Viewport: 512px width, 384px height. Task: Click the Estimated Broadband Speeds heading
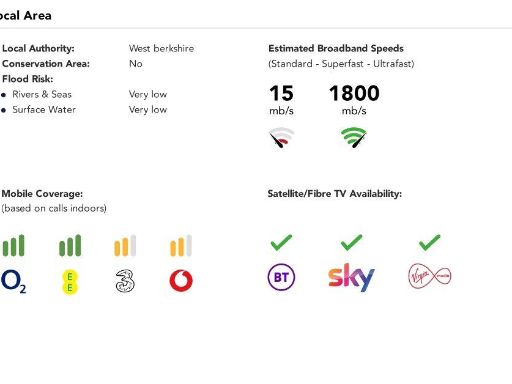point(336,48)
